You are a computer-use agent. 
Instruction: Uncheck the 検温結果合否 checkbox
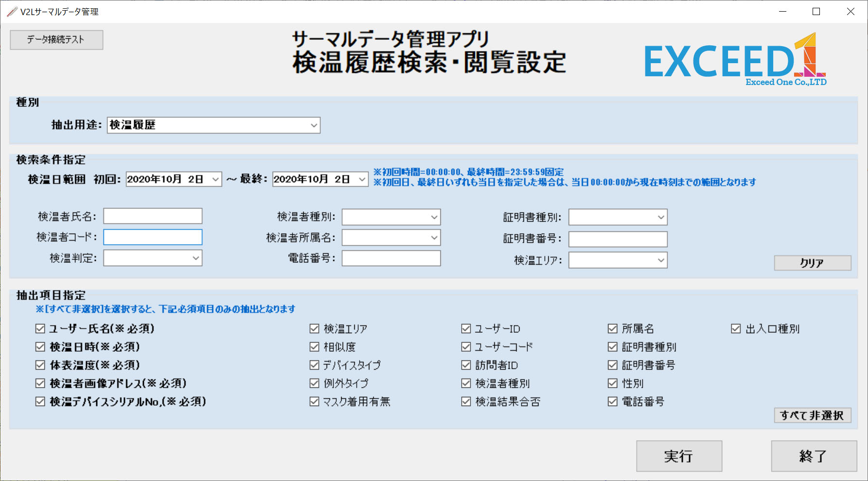(x=466, y=401)
